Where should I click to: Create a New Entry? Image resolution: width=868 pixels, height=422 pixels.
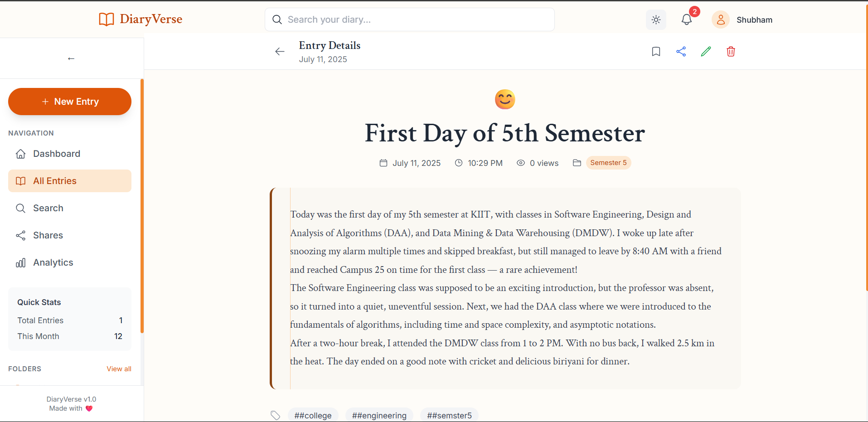coord(70,102)
